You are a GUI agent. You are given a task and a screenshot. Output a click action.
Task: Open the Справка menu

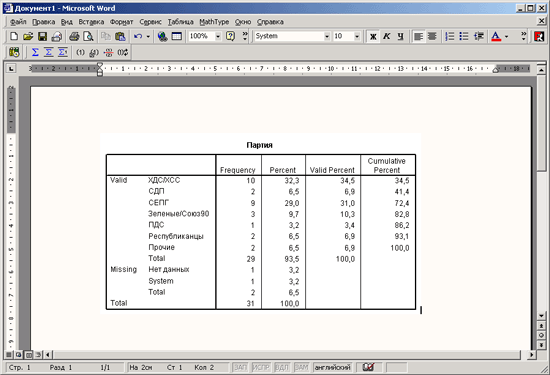pos(270,22)
